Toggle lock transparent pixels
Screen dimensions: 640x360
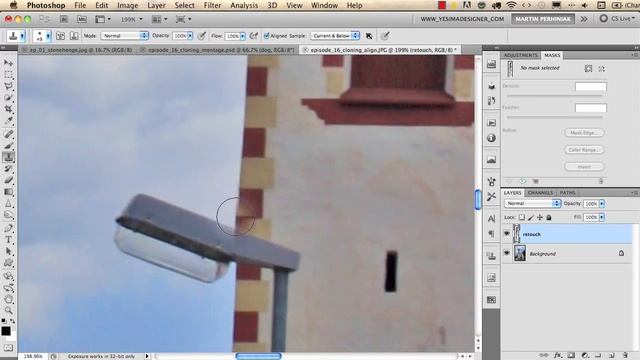(522, 218)
